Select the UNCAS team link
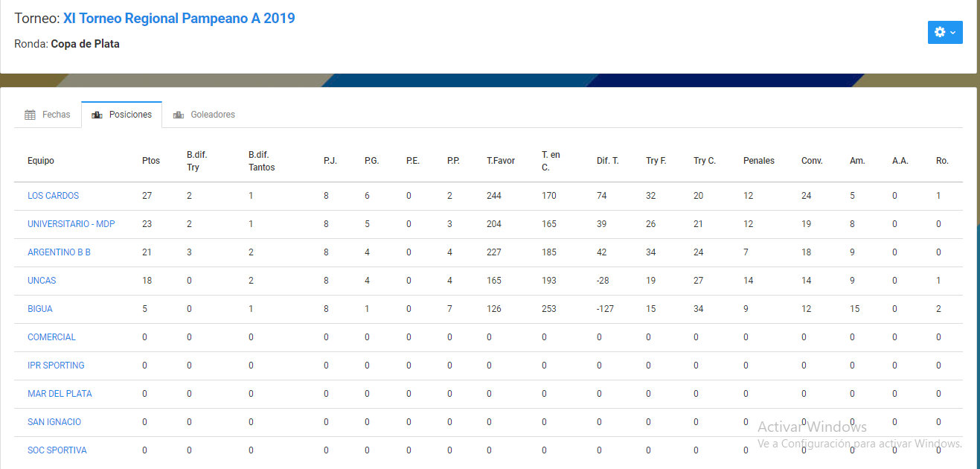 coord(42,281)
